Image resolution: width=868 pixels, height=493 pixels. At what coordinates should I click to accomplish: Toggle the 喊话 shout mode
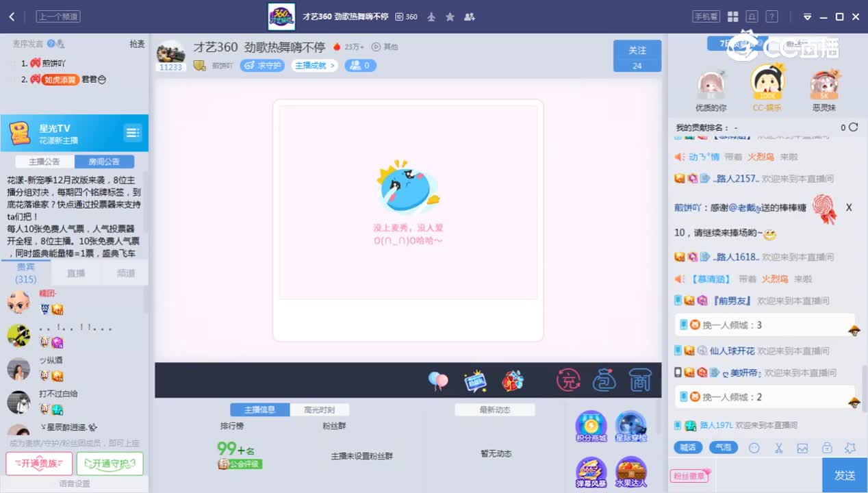(688, 448)
